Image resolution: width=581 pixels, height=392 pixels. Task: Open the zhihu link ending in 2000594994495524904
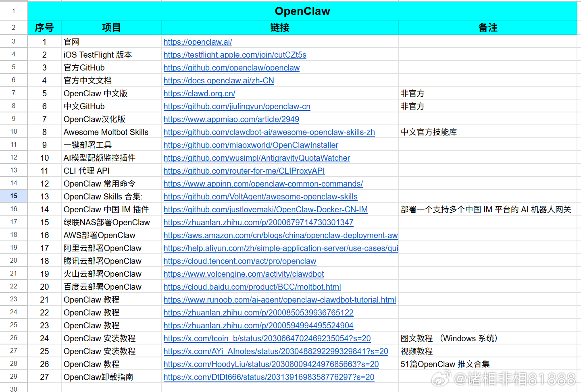click(258, 326)
